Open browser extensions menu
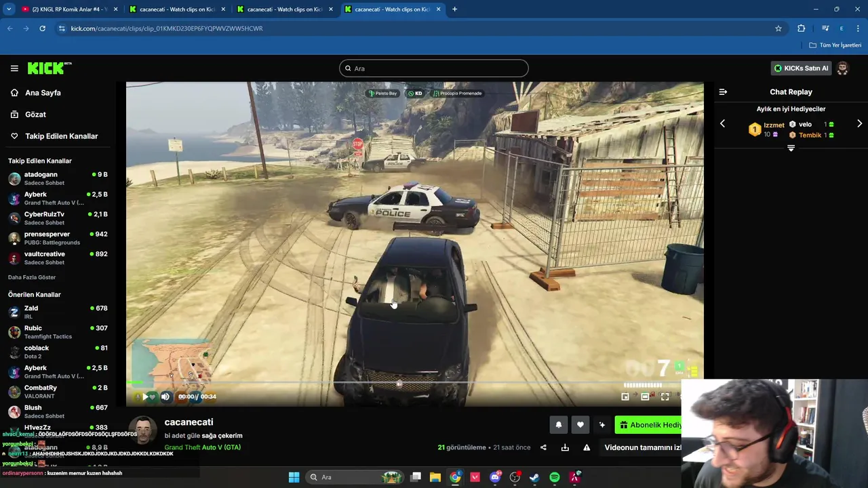868x488 pixels. click(x=802, y=28)
